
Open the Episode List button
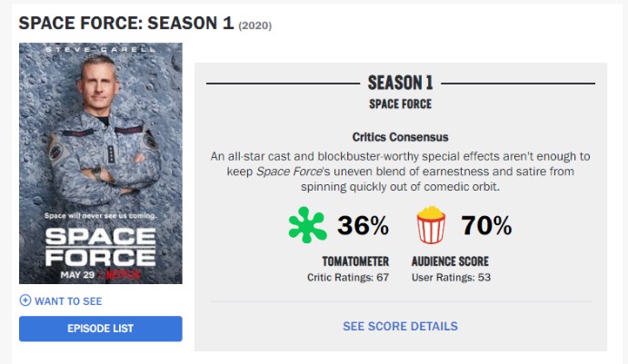[x=101, y=329]
